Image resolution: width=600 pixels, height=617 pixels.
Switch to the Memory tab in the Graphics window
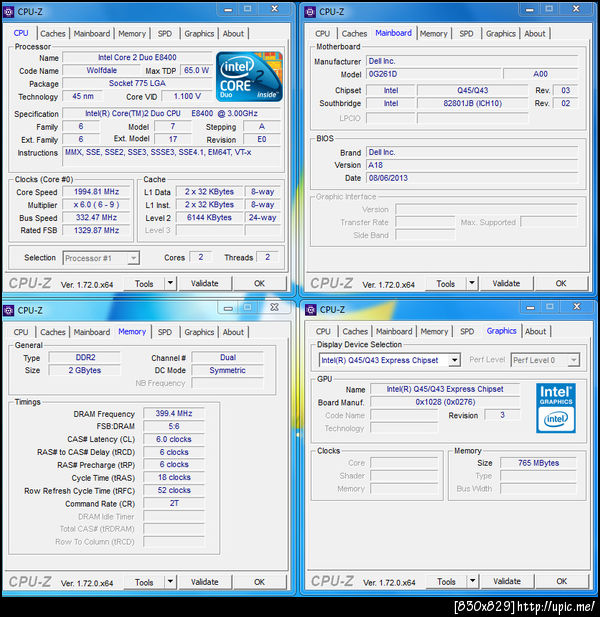434,331
